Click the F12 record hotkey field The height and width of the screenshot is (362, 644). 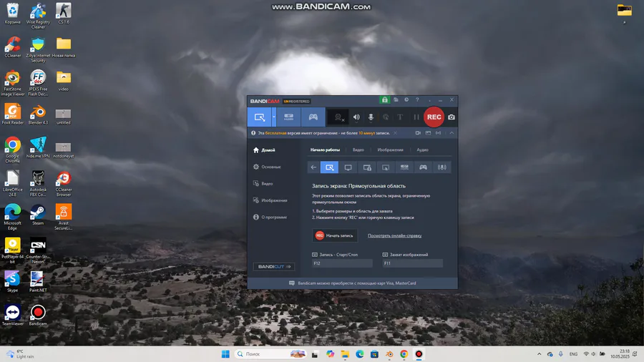(342, 263)
